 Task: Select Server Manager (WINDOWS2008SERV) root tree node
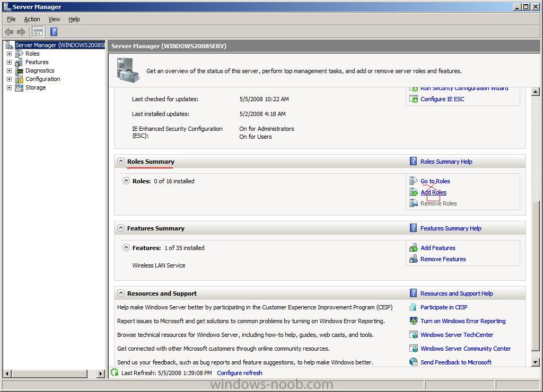tap(60, 45)
